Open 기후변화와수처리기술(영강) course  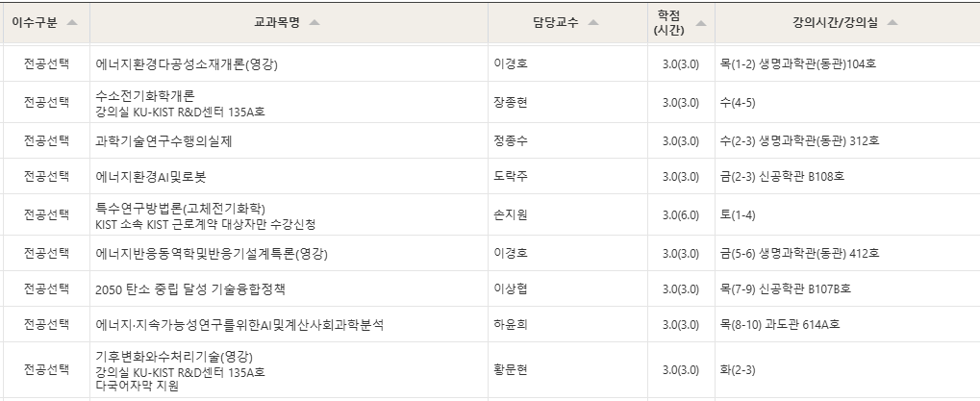[174, 357]
